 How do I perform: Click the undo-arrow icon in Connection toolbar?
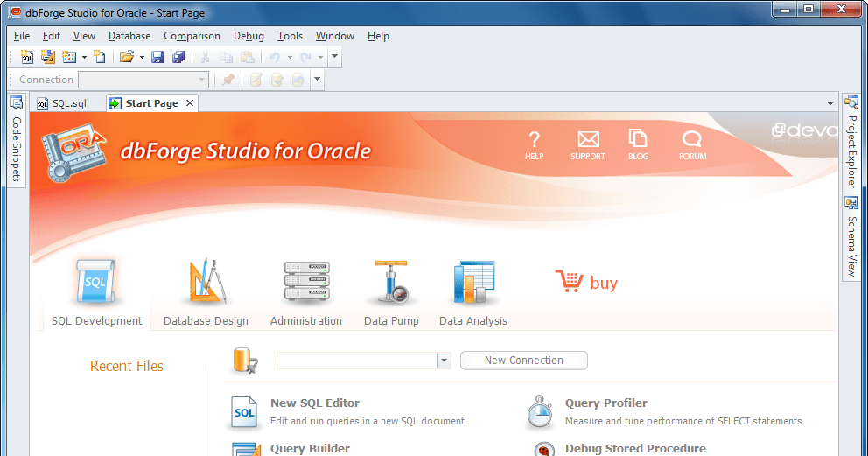297,80
